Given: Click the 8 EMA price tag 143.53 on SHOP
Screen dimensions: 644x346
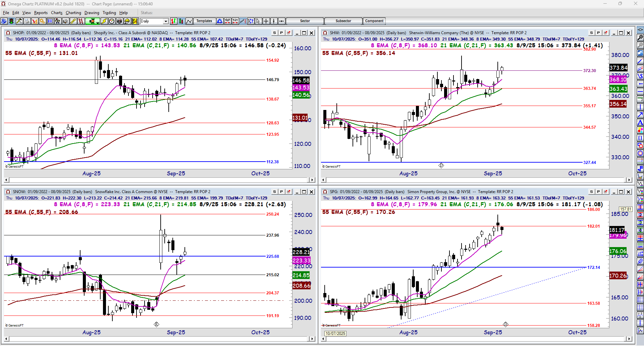Looking at the screenshot, I should coord(301,88).
